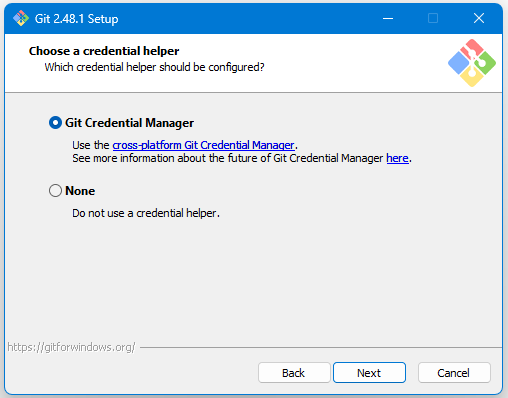
Task: Click the Git icon in title bar
Action: (x=21, y=18)
